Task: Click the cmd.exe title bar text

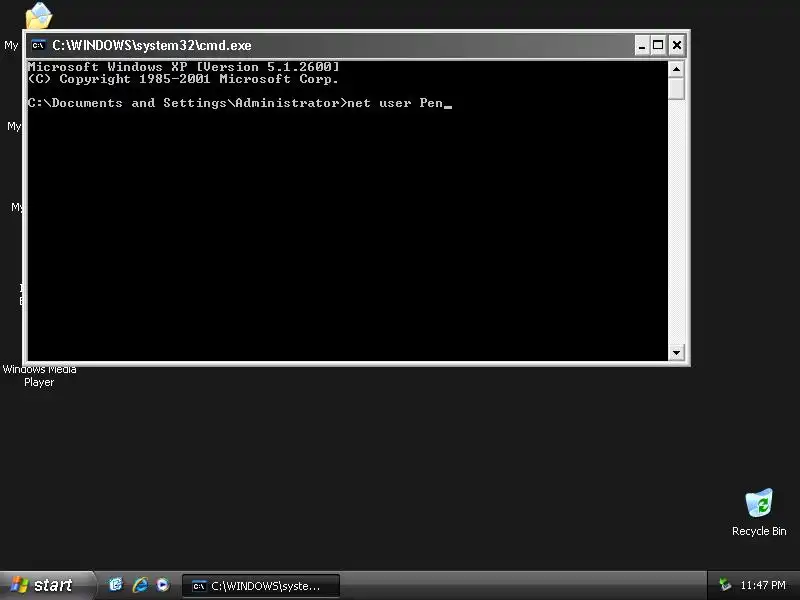Action: [x=152, y=45]
